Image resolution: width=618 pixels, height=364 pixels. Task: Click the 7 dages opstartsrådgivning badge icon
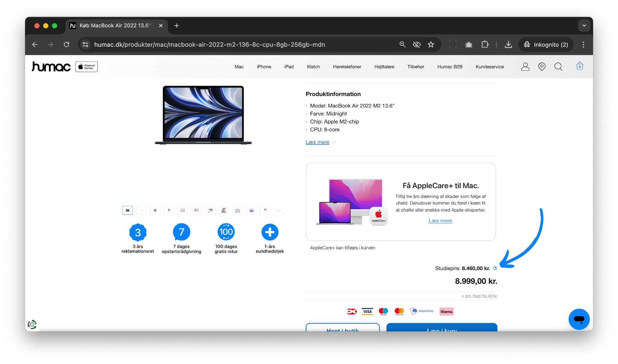tap(181, 232)
